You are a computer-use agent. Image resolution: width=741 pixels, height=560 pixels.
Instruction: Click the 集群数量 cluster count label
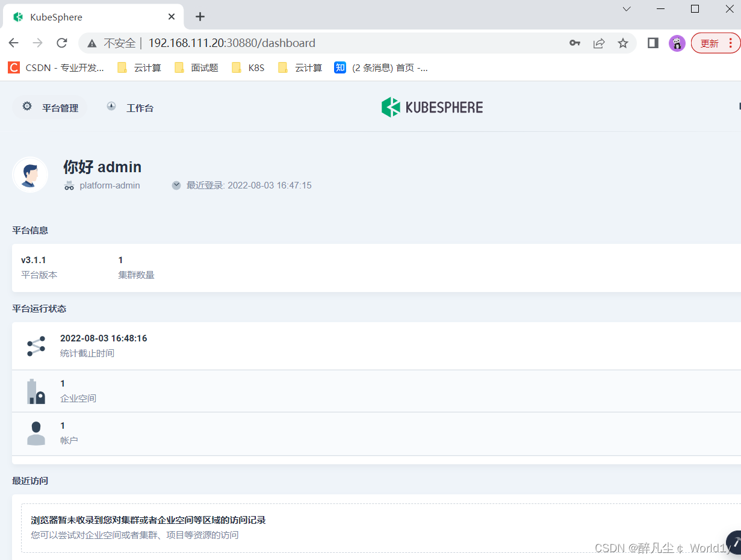tap(136, 275)
